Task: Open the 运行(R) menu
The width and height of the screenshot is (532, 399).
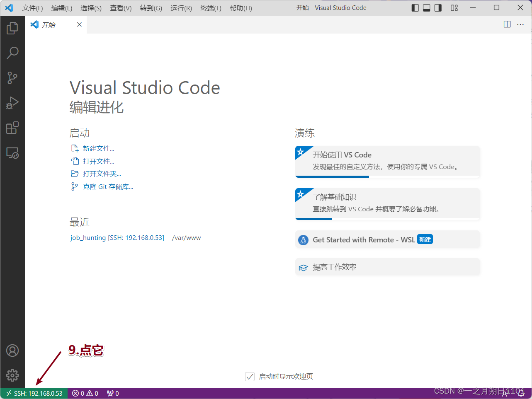Action: point(181,8)
